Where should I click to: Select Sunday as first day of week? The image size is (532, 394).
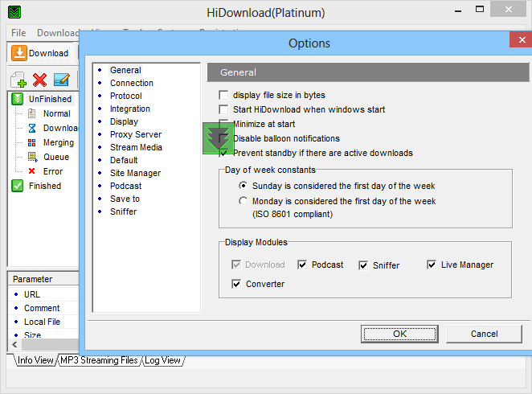click(x=243, y=186)
